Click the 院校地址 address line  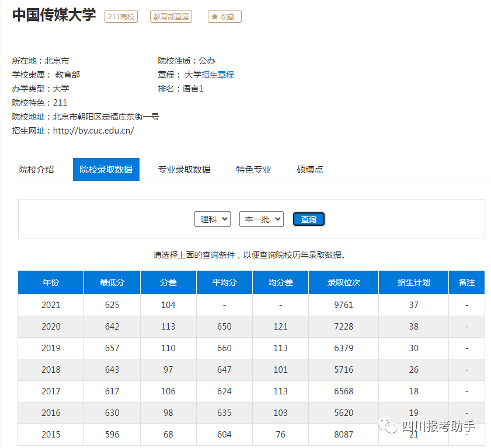click(85, 117)
